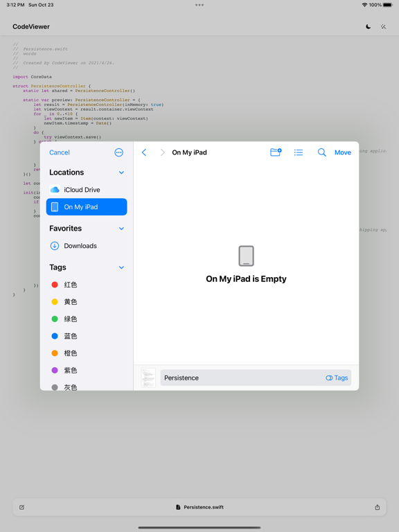399x532 pixels.
Task: Tap the On My iPad title
Action: [x=189, y=152]
